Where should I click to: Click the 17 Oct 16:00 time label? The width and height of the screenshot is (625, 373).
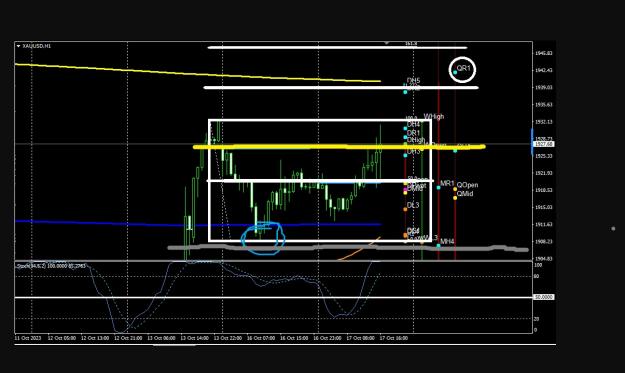pos(393,338)
